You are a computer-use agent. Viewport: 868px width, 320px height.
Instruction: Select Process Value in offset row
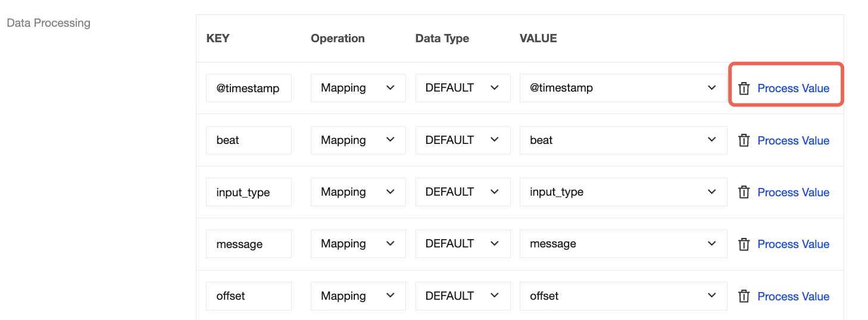pyautogui.click(x=793, y=296)
